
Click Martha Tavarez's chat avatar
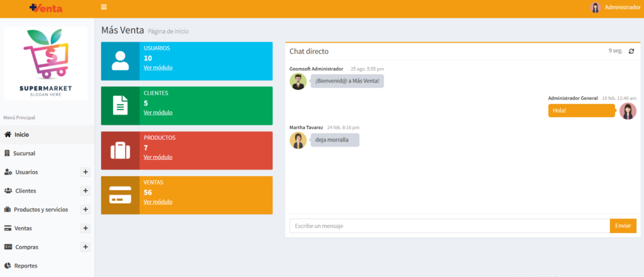(298, 140)
